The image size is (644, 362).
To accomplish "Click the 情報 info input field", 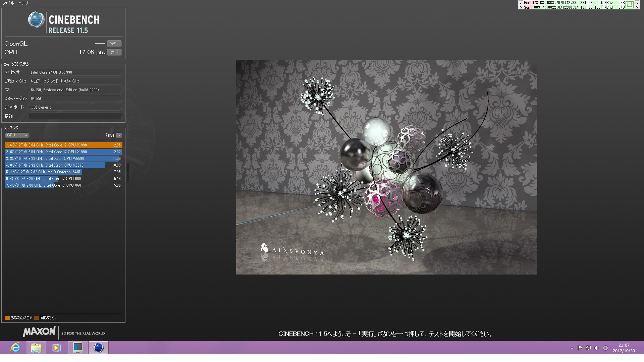I will [75, 116].
